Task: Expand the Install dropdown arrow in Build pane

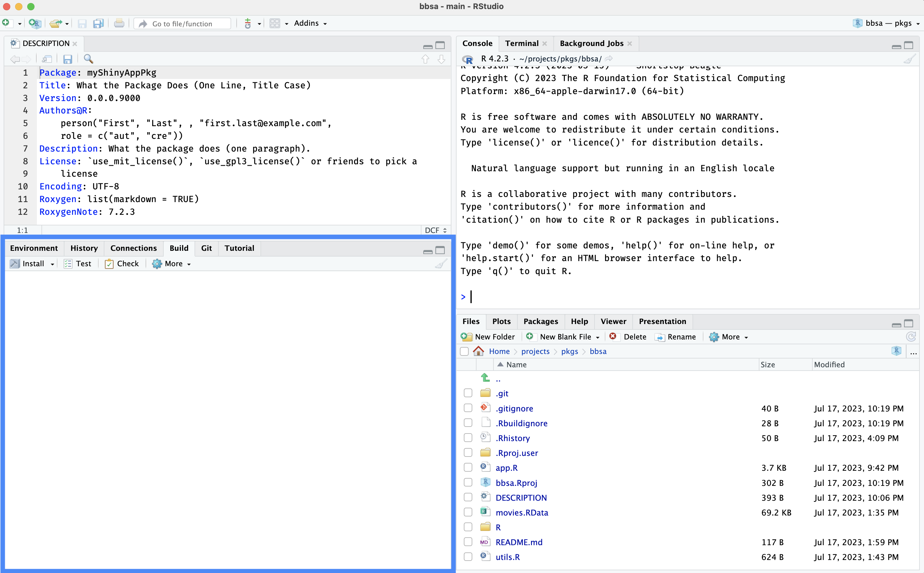Action: 52,264
